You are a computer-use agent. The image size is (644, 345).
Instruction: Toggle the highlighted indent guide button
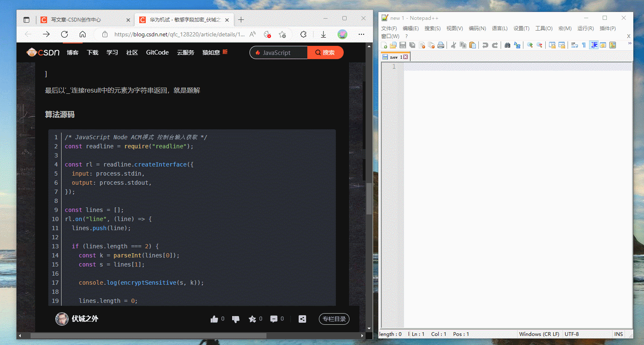pos(594,45)
